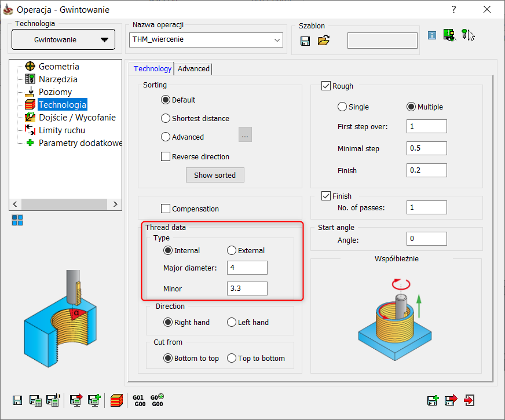The height and width of the screenshot is (420, 505).
Task: Select Parametry dodatkowe tree item
Action: tap(80, 143)
